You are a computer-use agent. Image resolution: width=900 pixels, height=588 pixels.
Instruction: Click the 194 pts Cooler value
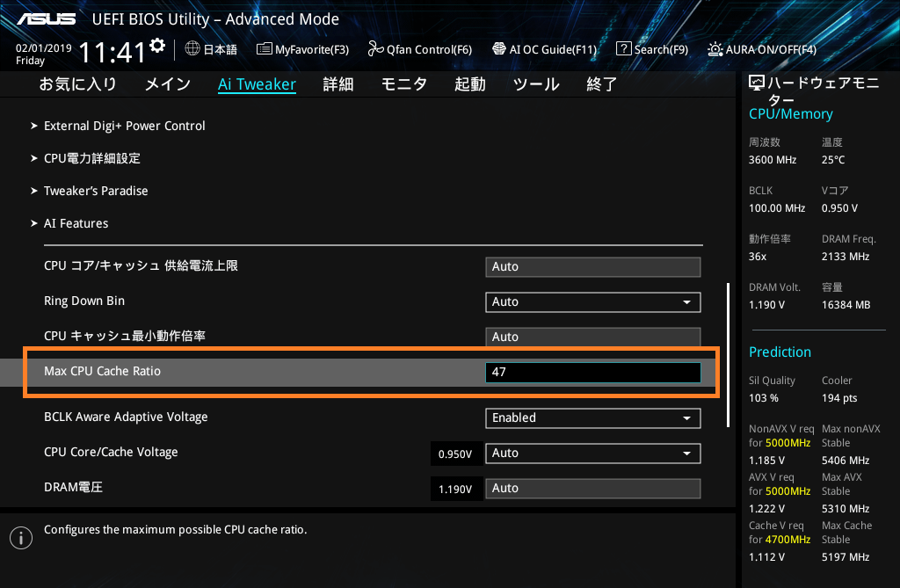(x=839, y=398)
